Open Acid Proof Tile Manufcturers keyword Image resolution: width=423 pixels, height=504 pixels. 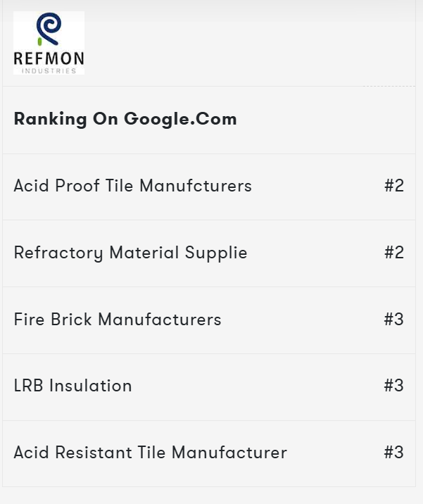[132, 186]
